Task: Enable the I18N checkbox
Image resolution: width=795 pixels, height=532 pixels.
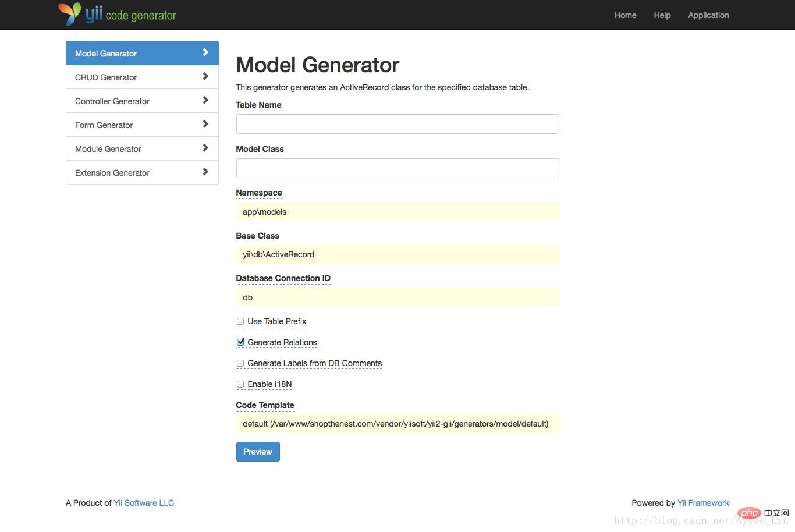Action: (x=240, y=384)
